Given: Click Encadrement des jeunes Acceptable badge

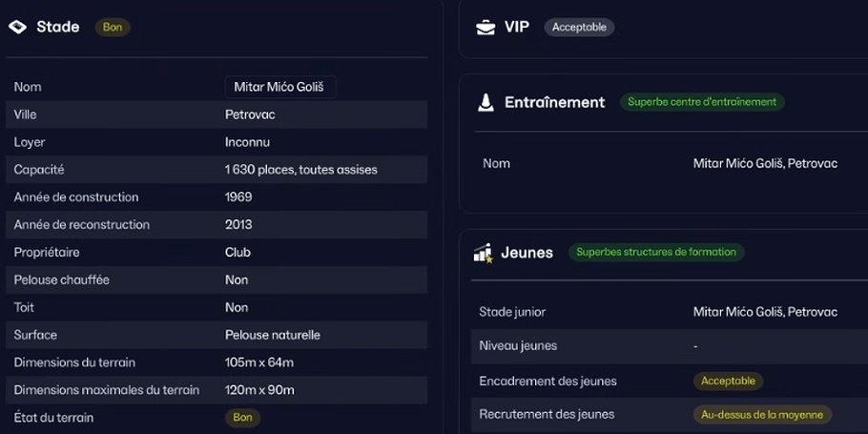Looking at the screenshot, I should (x=728, y=381).
